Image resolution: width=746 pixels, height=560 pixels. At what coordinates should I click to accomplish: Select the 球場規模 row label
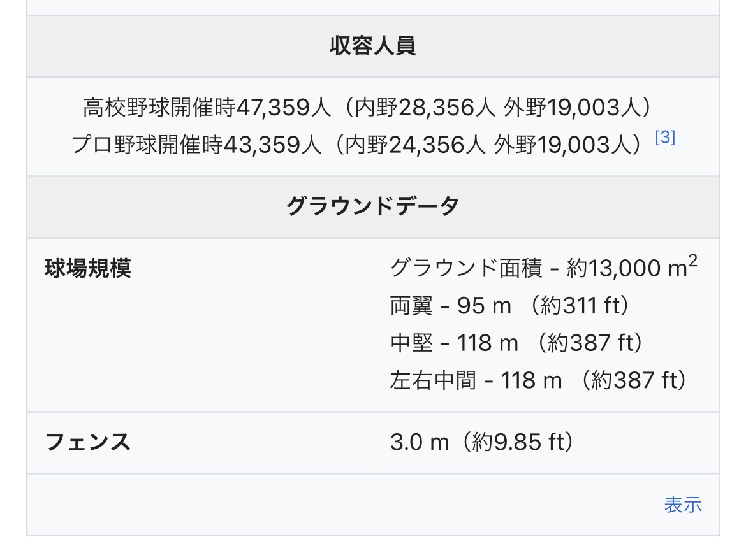(88, 268)
